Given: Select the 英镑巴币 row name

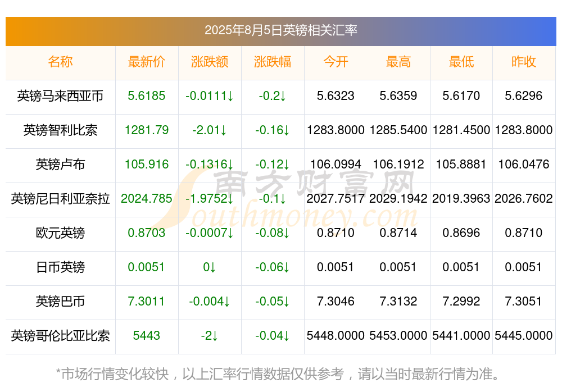Looking at the screenshot, I should (60, 302).
